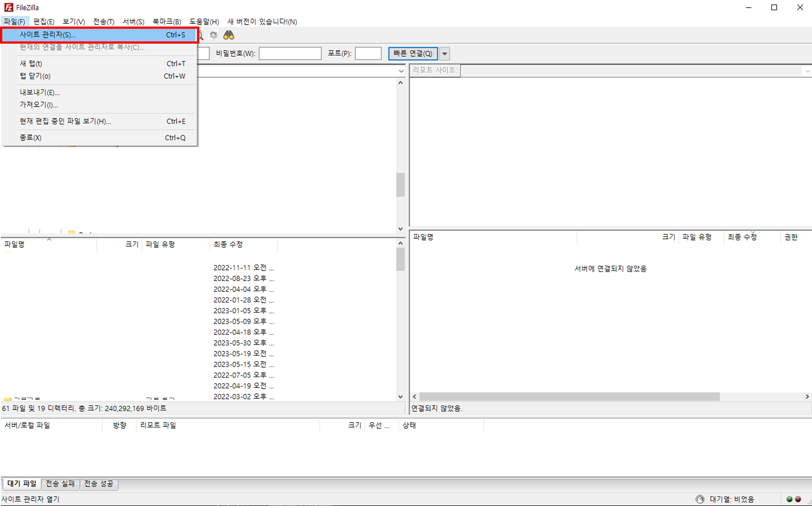Viewport: 812px width, 506px height.
Task: Open 사이트 관리자(S) menu entry
Action: pyautogui.click(x=100, y=35)
